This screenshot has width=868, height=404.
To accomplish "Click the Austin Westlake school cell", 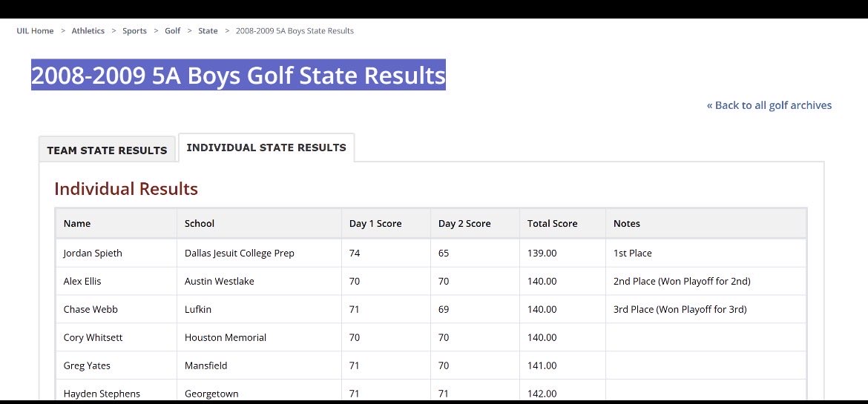I will [259, 281].
